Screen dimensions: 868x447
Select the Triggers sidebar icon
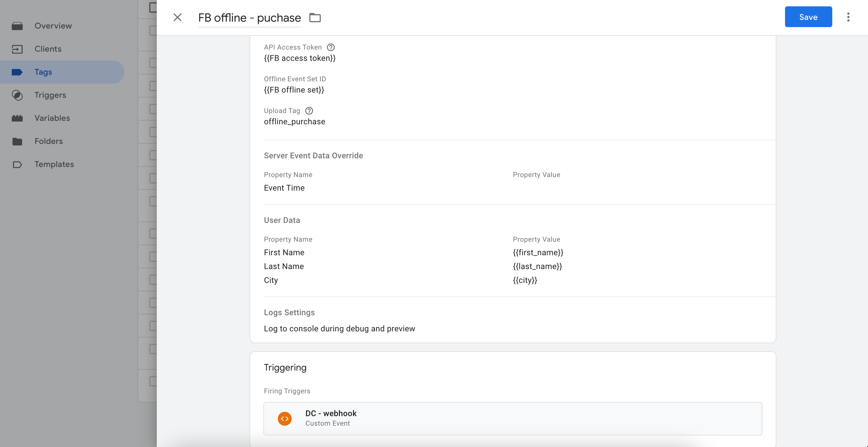click(x=17, y=95)
